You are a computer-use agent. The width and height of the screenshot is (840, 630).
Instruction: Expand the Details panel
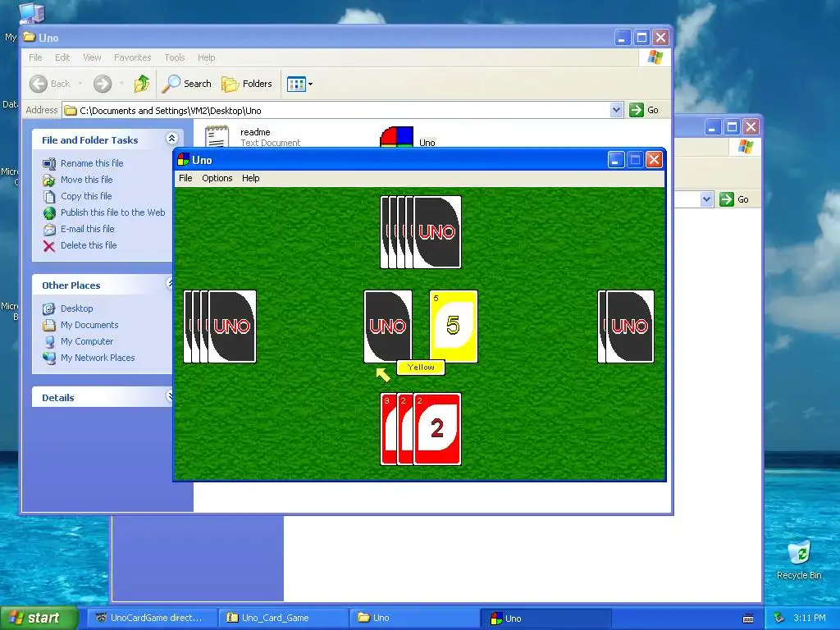(171, 396)
